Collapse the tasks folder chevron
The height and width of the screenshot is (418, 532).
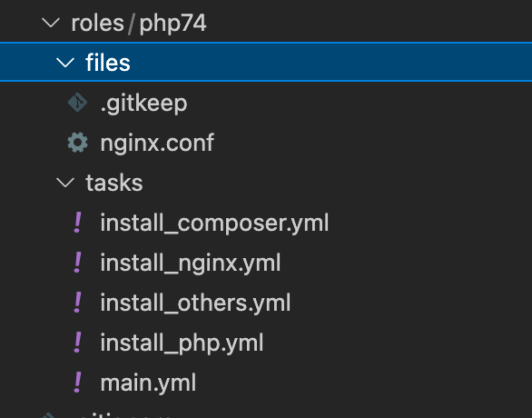coord(64,183)
